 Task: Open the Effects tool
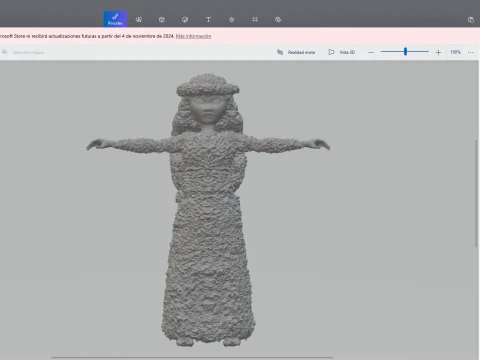(x=232, y=20)
